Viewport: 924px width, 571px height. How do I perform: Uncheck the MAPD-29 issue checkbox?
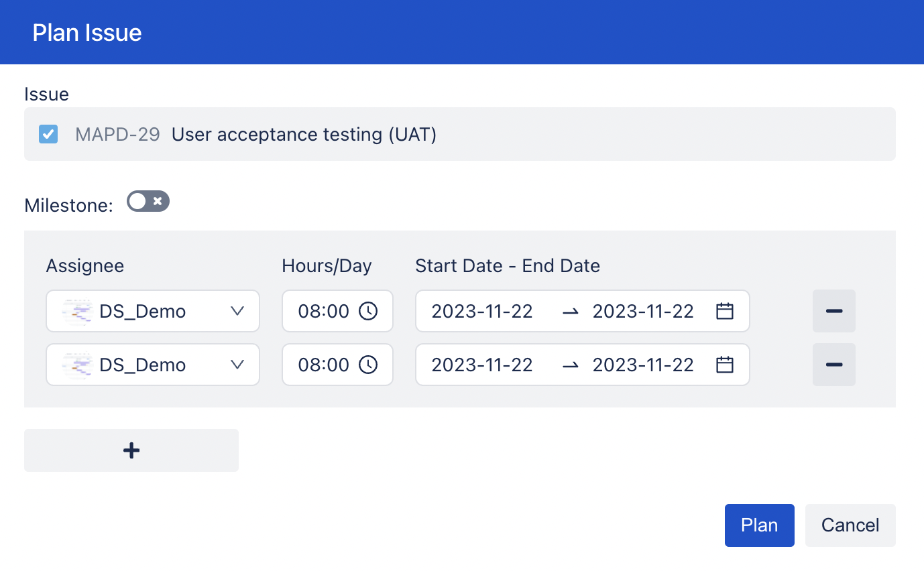click(x=48, y=134)
